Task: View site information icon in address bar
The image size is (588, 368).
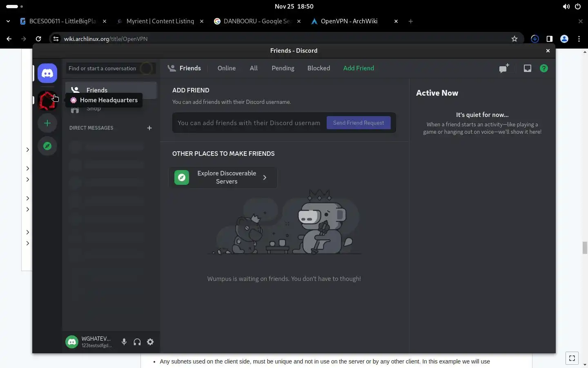Action: click(x=56, y=39)
